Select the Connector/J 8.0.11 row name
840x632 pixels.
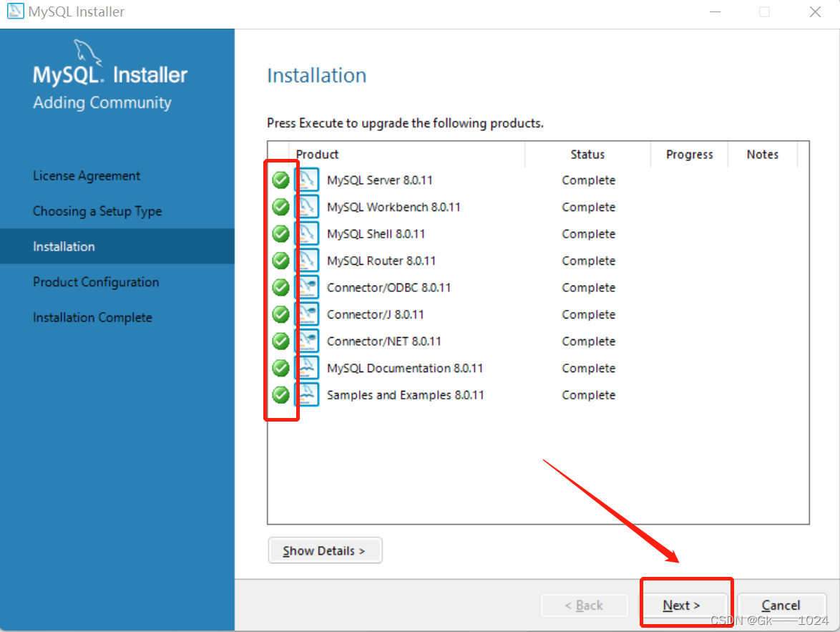(376, 314)
